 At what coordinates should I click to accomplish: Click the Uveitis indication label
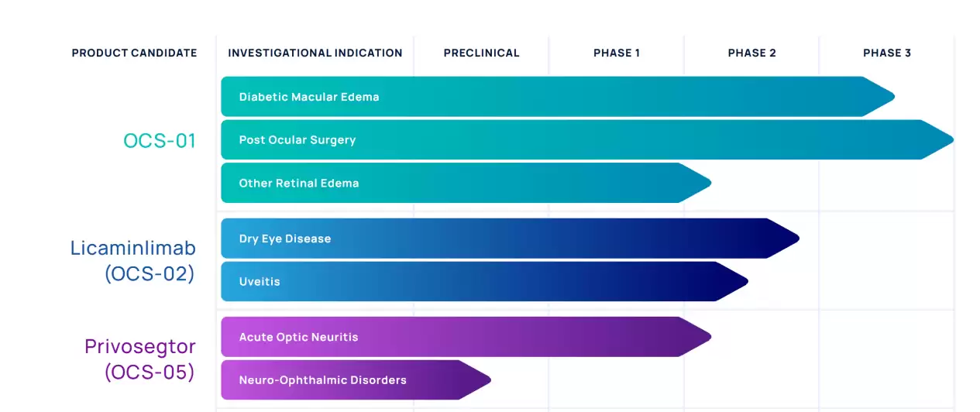pyautogui.click(x=260, y=282)
